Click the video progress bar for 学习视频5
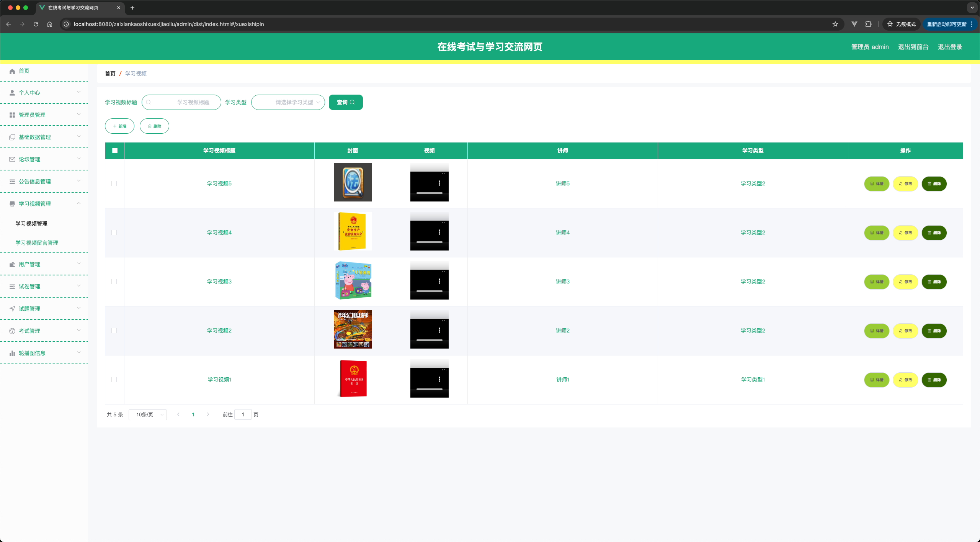Viewport: 980px width, 542px height. pyautogui.click(x=430, y=193)
